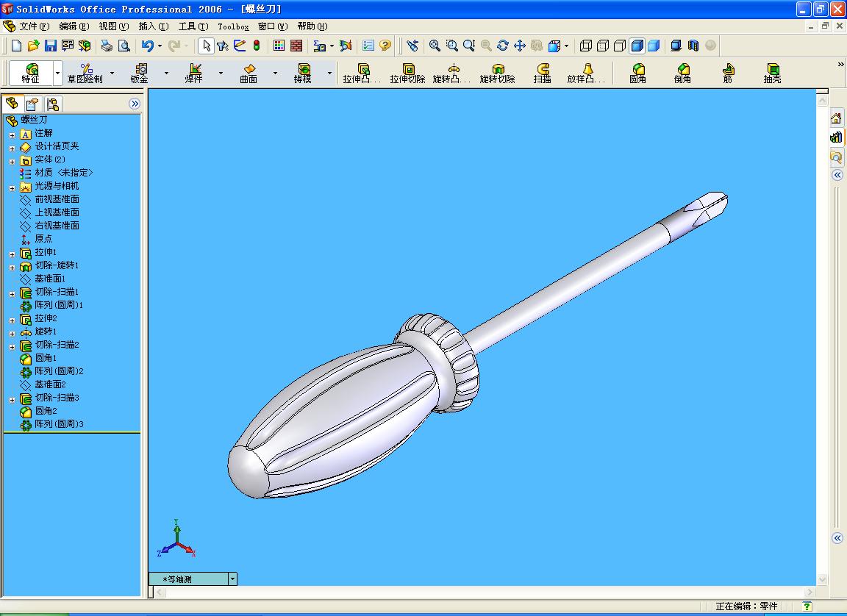This screenshot has height=616, width=847.
Task: Click the 抽壳 shell tool
Action: (773, 73)
